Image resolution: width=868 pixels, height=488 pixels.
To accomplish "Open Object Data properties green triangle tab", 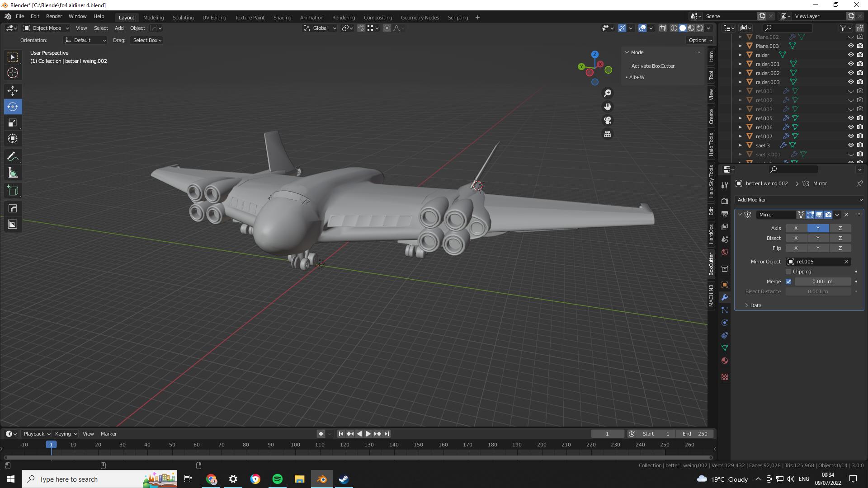I will click(725, 348).
